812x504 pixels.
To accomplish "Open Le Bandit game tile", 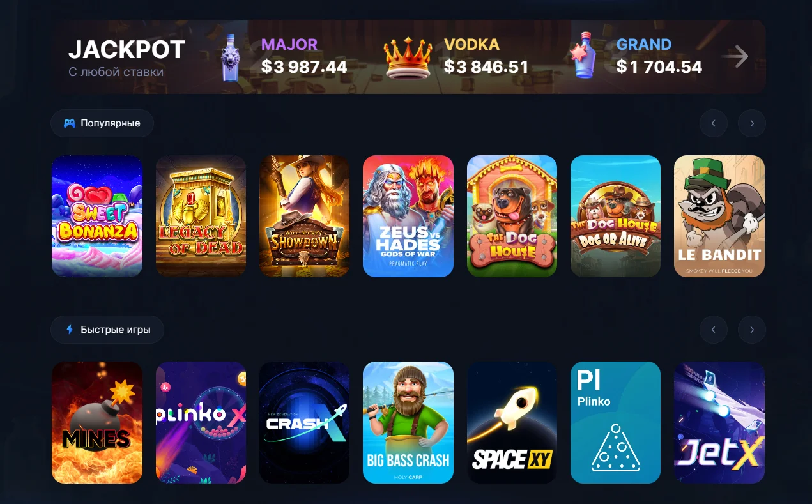I will [x=719, y=216].
